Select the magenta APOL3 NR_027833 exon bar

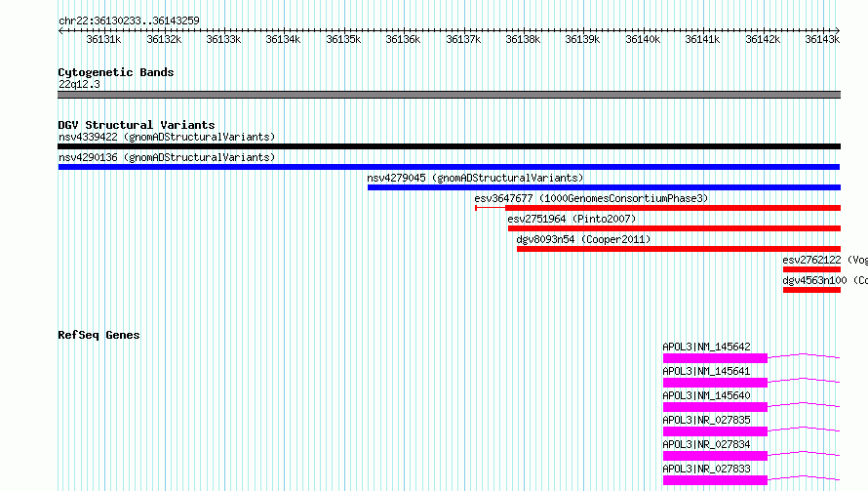pos(715,480)
